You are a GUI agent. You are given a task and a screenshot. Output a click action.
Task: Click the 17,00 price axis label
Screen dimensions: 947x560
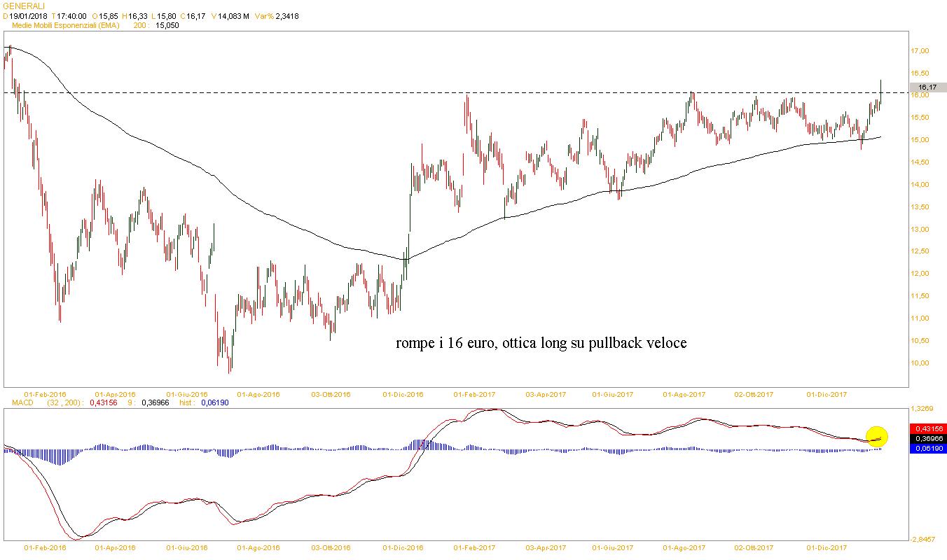919,51
